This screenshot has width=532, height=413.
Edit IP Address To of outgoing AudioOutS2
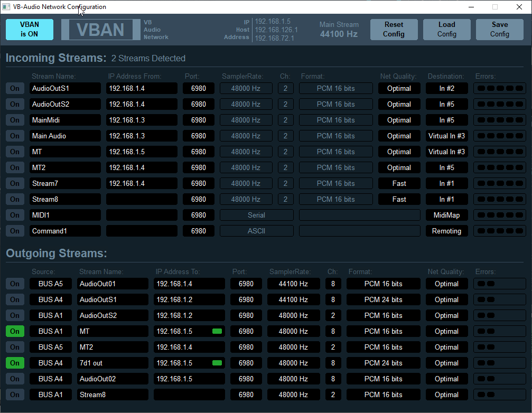[189, 315]
